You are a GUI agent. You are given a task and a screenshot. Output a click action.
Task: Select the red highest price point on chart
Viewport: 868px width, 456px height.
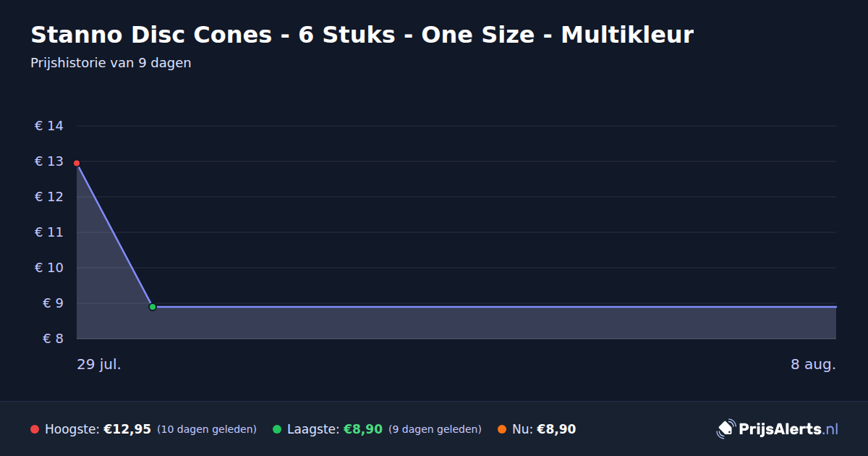(77, 164)
